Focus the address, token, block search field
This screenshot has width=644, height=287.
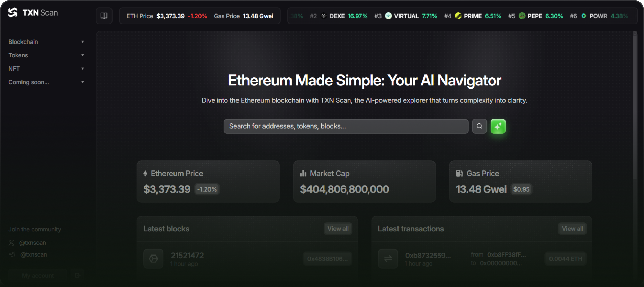coord(346,126)
